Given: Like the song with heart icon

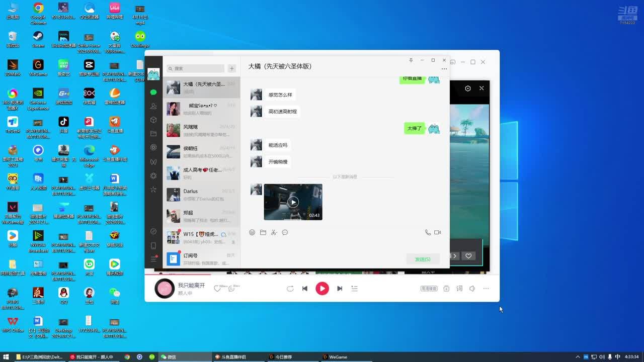Looking at the screenshot, I should (x=217, y=289).
